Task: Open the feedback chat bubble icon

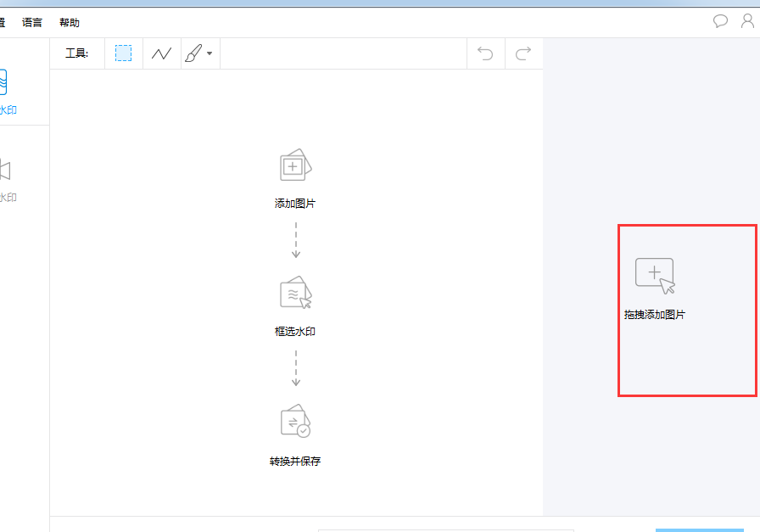Action: [x=720, y=21]
